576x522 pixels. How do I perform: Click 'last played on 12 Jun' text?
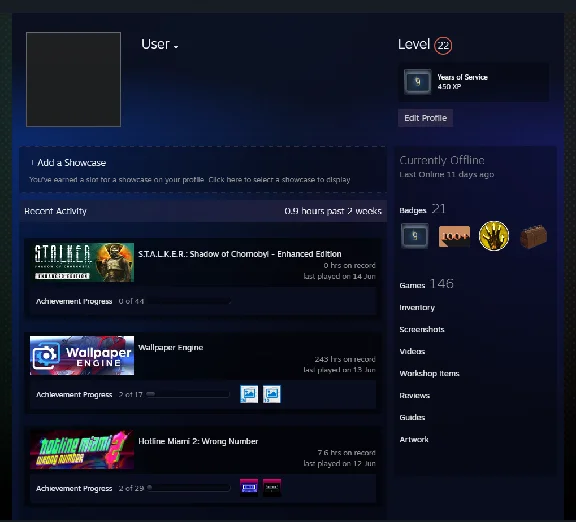[339, 464]
